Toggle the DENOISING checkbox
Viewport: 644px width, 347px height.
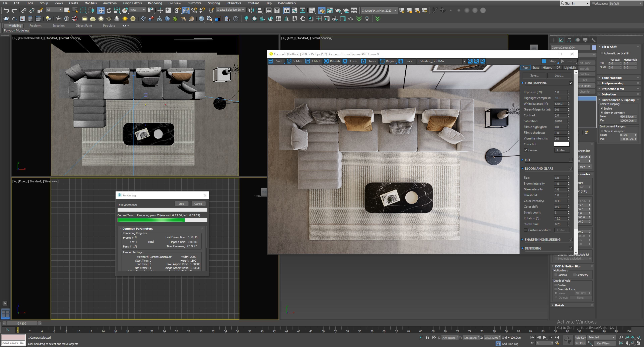pyautogui.click(x=571, y=249)
